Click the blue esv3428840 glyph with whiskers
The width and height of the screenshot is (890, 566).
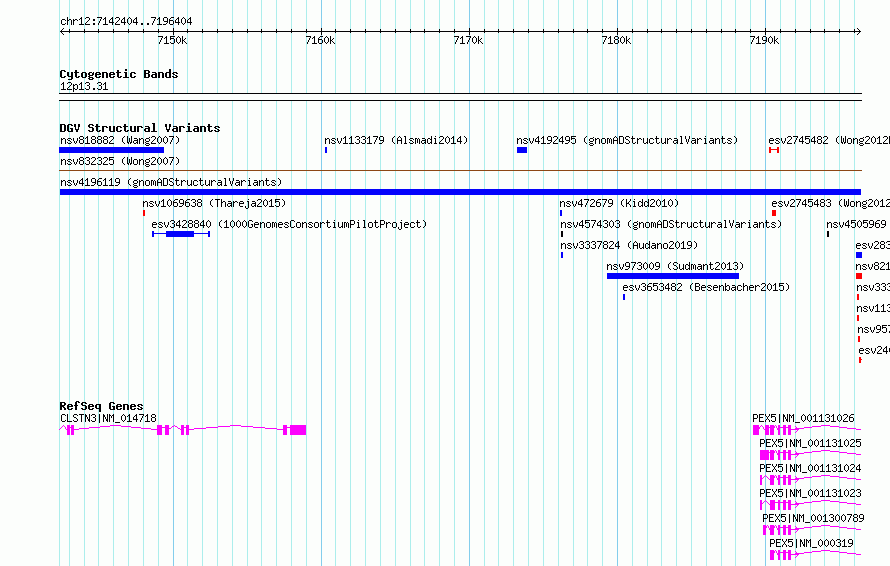point(181,234)
